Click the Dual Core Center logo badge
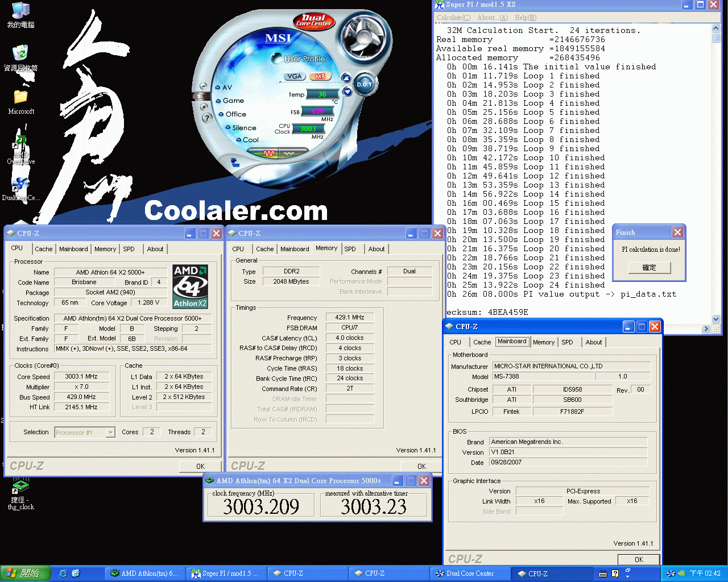This screenshot has width=728, height=582. click(x=314, y=22)
